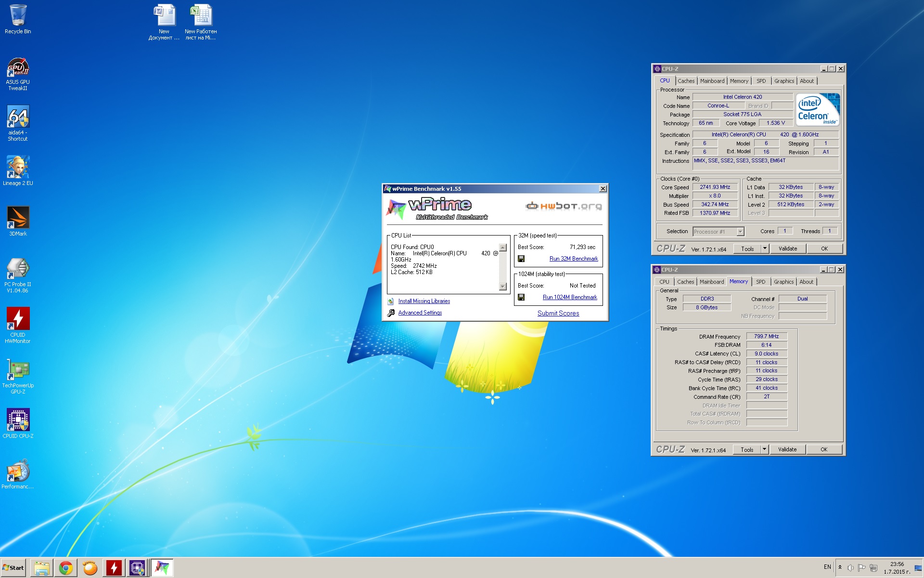
Task: Open the New Работен лист Excel file icon
Action: tap(201, 22)
